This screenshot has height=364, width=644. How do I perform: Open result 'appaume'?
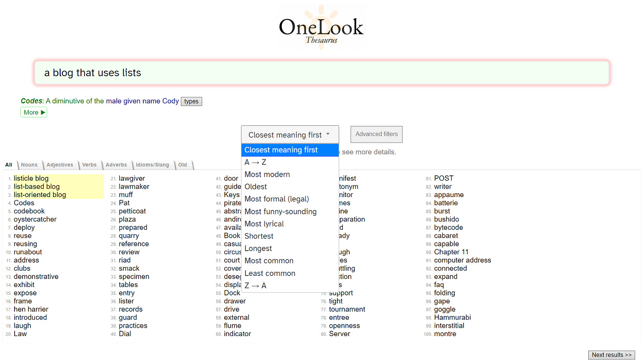449,195
